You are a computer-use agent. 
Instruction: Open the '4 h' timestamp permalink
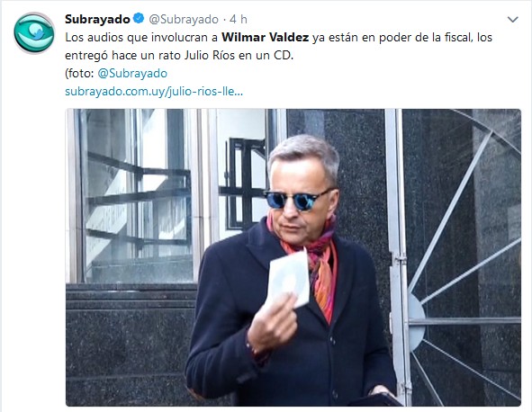click(x=239, y=19)
